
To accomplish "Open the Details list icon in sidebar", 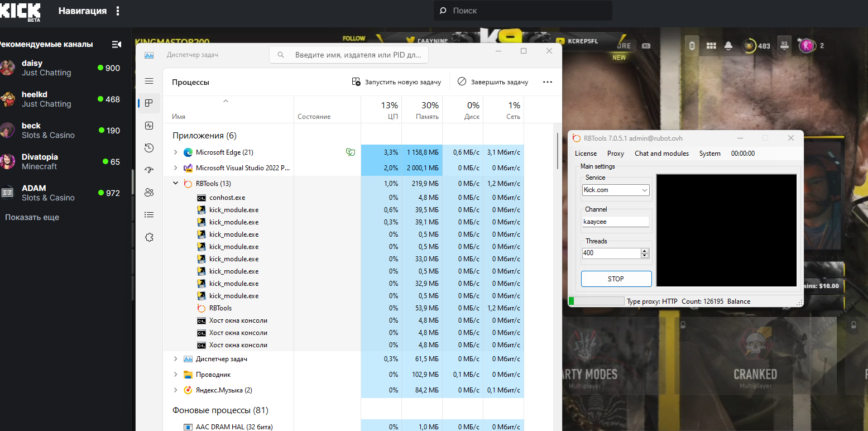I will [148, 214].
